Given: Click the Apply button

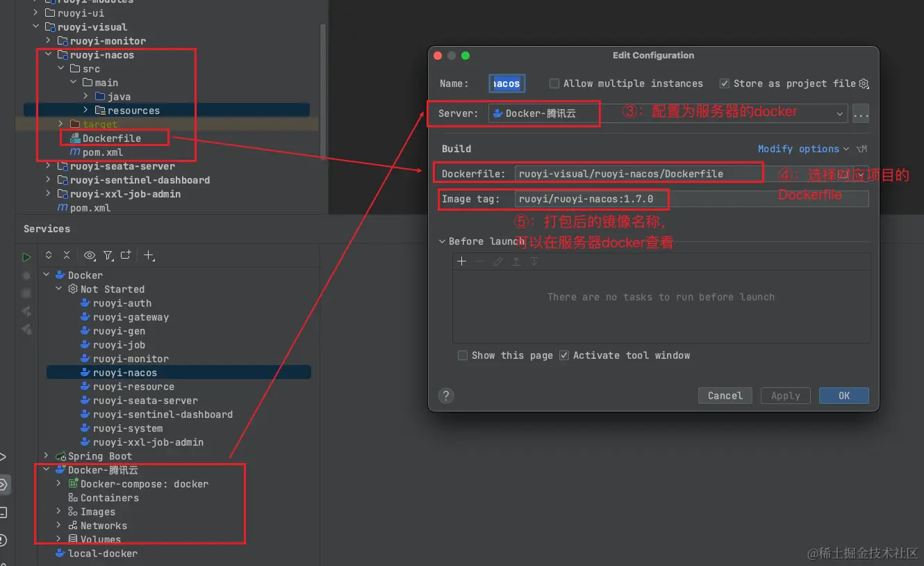Looking at the screenshot, I should [786, 396].
